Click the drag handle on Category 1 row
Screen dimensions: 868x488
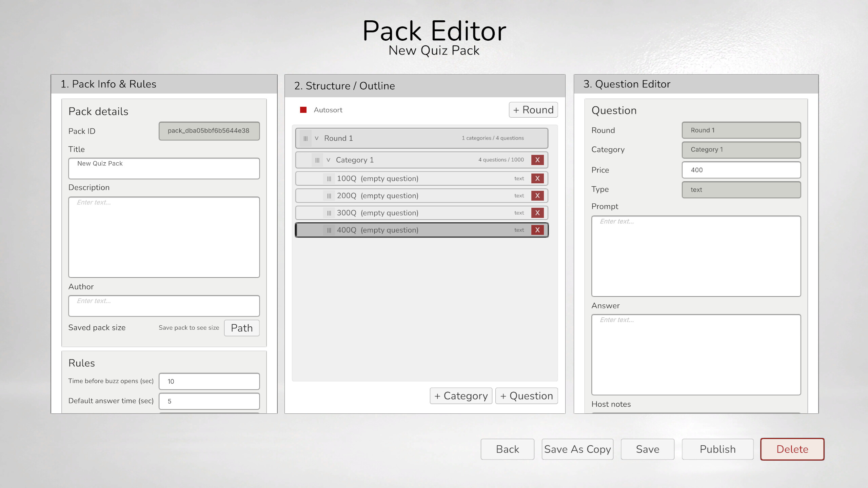(x=317, y=160)
